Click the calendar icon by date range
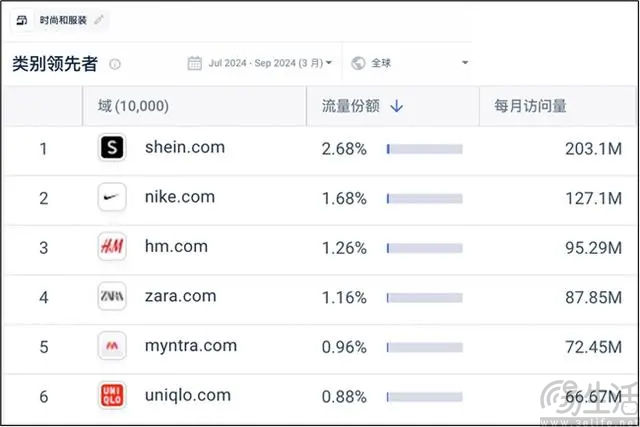 (x=194, y=63)
